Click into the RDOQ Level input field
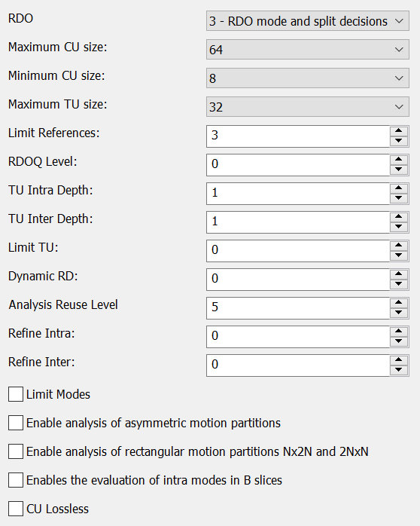This screenshot has height=526, width=420. (298, 165)
